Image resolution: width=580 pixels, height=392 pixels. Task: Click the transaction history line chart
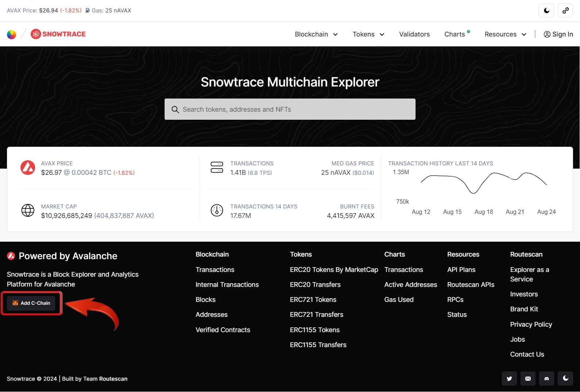(x=484, y=182)
